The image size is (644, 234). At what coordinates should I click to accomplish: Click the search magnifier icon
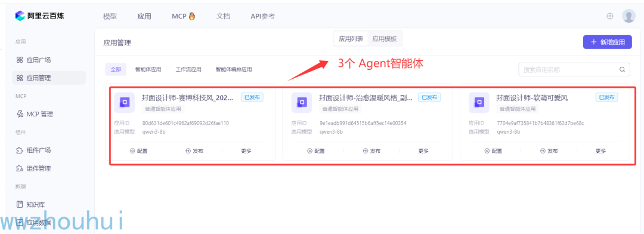tap(622, 69)
